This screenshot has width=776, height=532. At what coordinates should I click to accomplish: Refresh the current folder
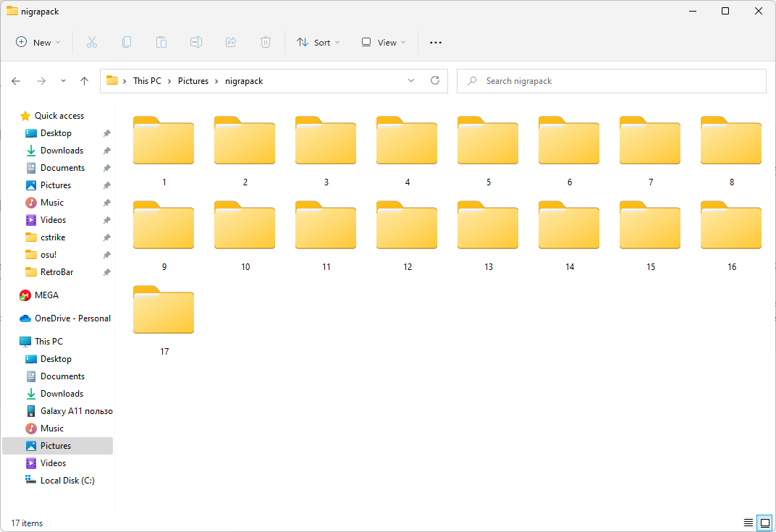click(435, 80)
